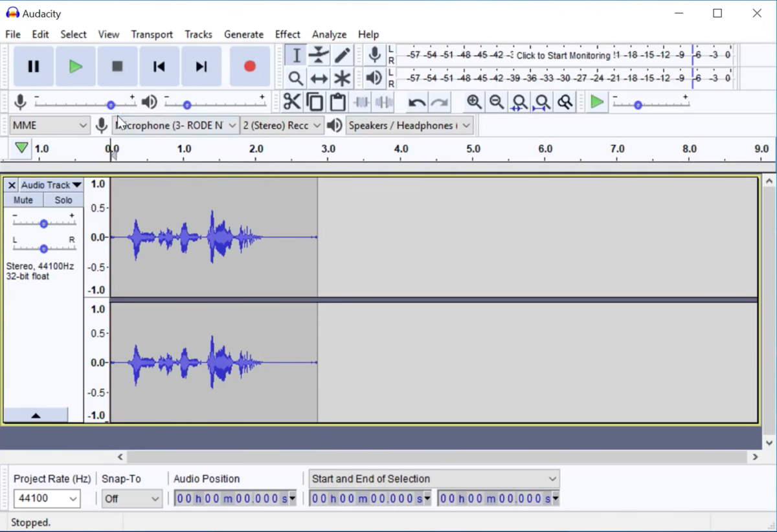Viewport: 777px width, 532px height.
Task: Fit selection to window width
Action: (519, 102)
